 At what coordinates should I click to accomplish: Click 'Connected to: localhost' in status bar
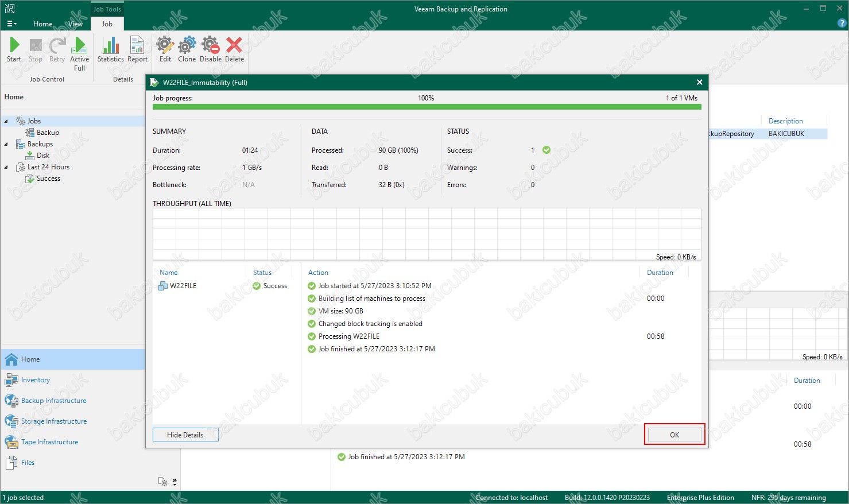[x=511, y=498]
